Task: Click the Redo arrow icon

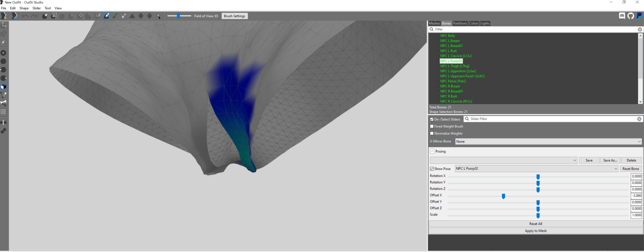Action: (34, 16)
